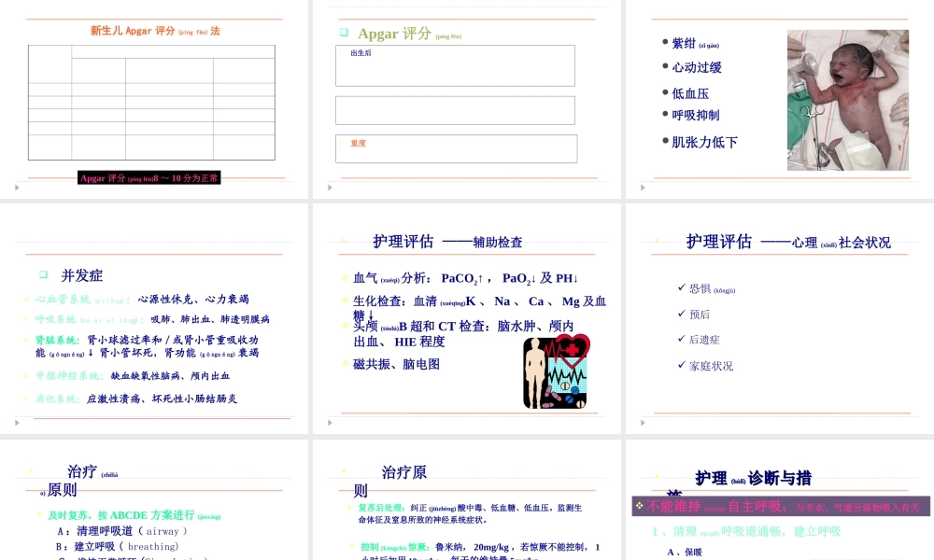Click the checkmark icon beside 预后
The image size is (934, 560).
[x=683, y=315]
